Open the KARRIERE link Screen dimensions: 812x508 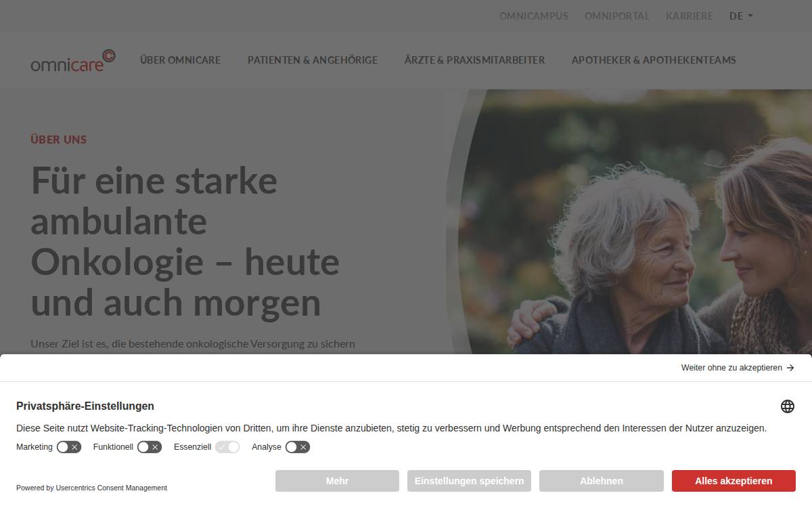(690, 16)
